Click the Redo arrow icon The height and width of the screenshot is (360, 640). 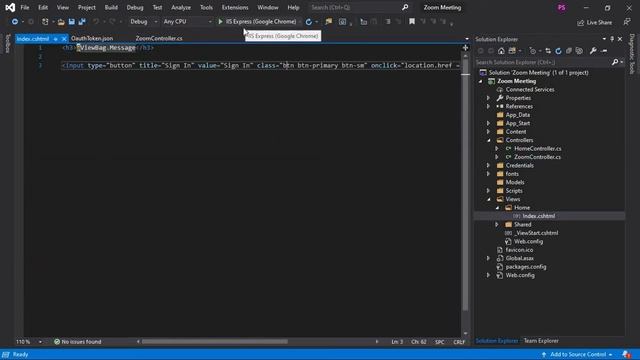pos(112,22)
